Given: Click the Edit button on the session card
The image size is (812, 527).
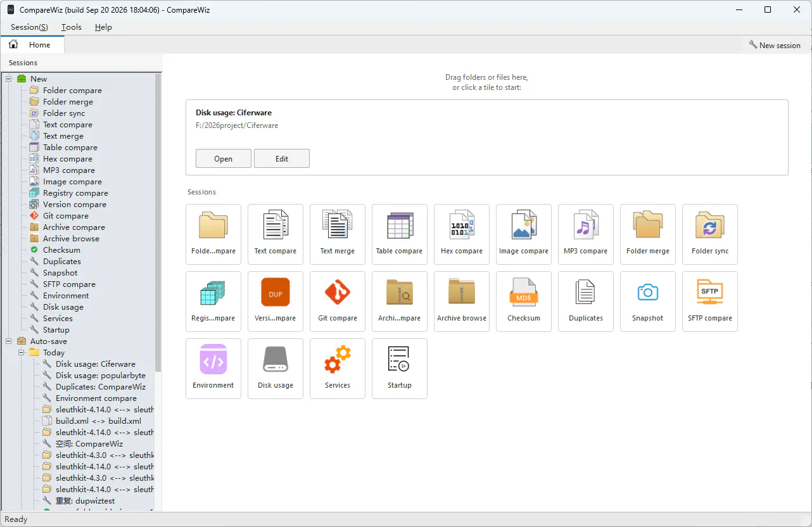Looking at the screenshot, I should tap(282, 158).
